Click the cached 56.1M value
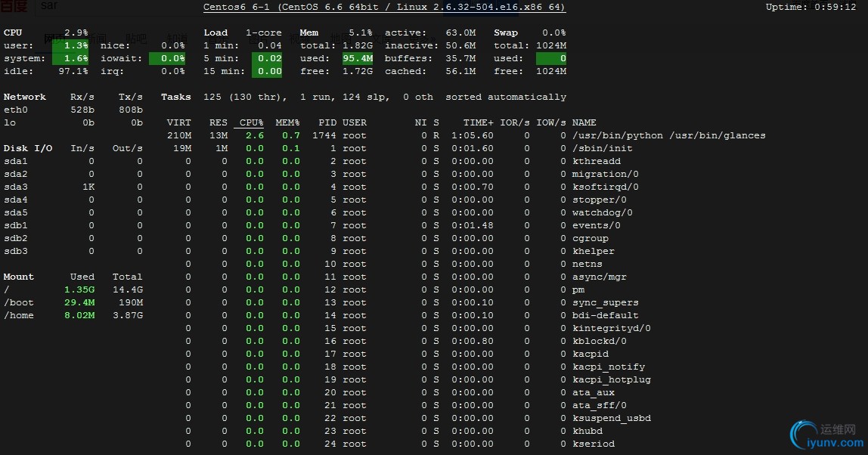868x455 pixels. click(460, 71)
